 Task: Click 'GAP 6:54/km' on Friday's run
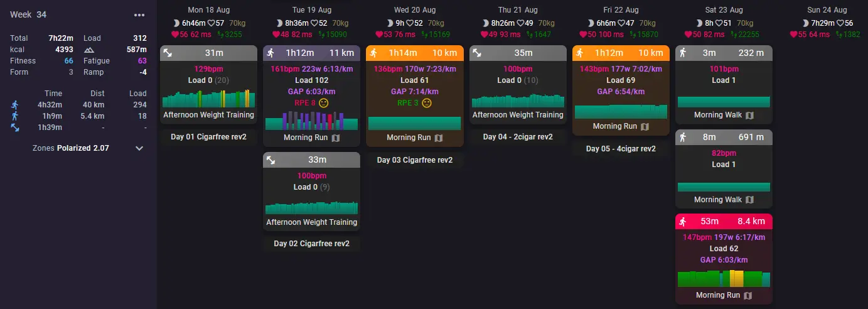(620, 92)
